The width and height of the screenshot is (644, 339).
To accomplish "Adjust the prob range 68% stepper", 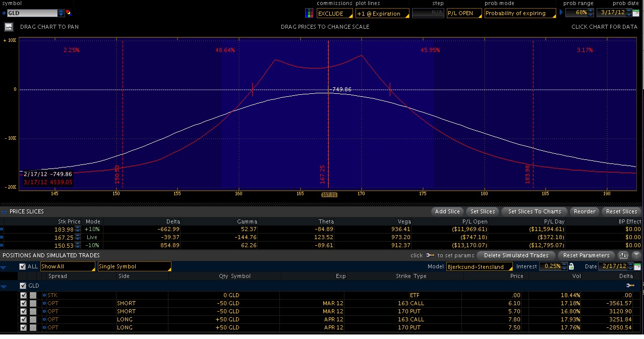I will tap(591, 13).
